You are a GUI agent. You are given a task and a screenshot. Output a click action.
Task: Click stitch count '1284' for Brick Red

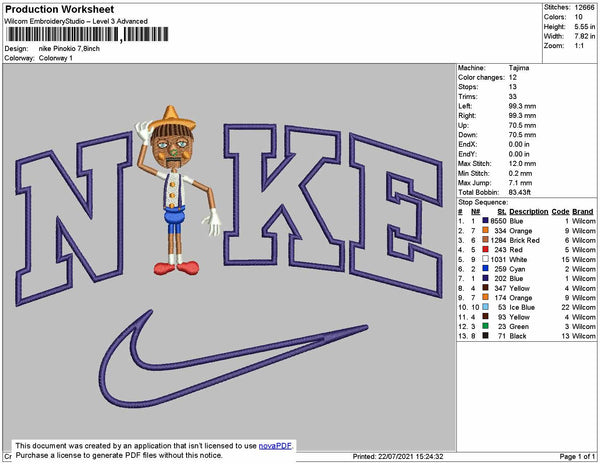pyautogui.click(x=498, y=240)
